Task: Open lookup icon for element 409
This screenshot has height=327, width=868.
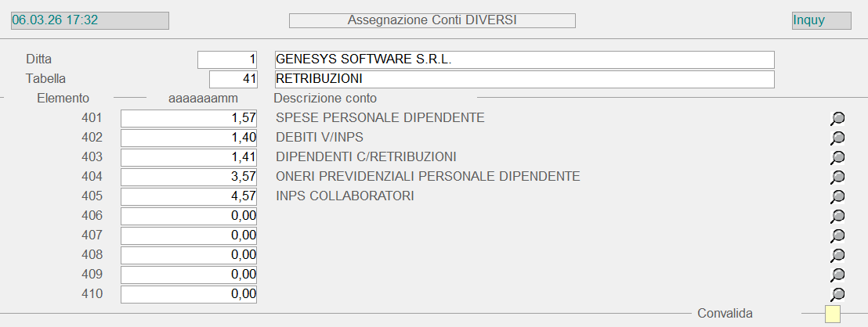Action: pyautogui.click(x=837, y=275)
